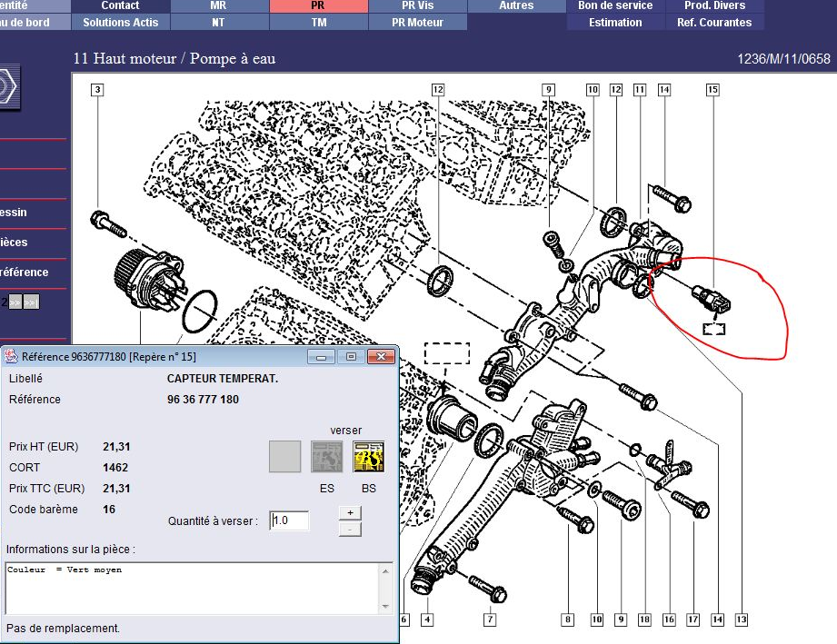This screenshot has height=644, width=837.
Task: Click the Estimation button
Action: tap(615, 22)
